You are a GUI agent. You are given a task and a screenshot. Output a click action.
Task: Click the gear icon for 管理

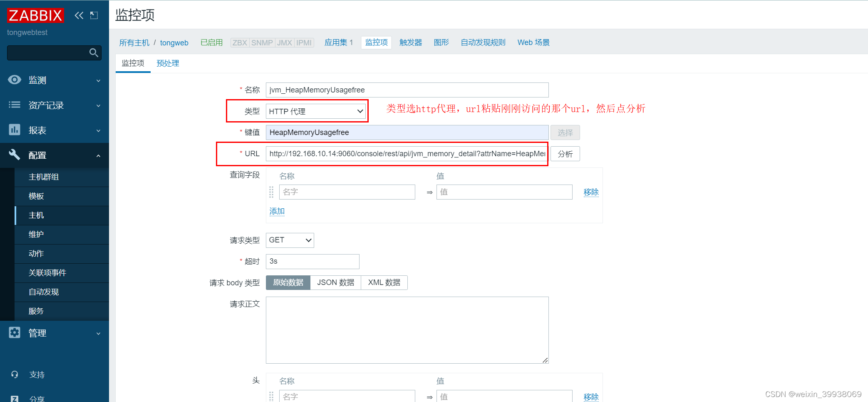[15, 332]
